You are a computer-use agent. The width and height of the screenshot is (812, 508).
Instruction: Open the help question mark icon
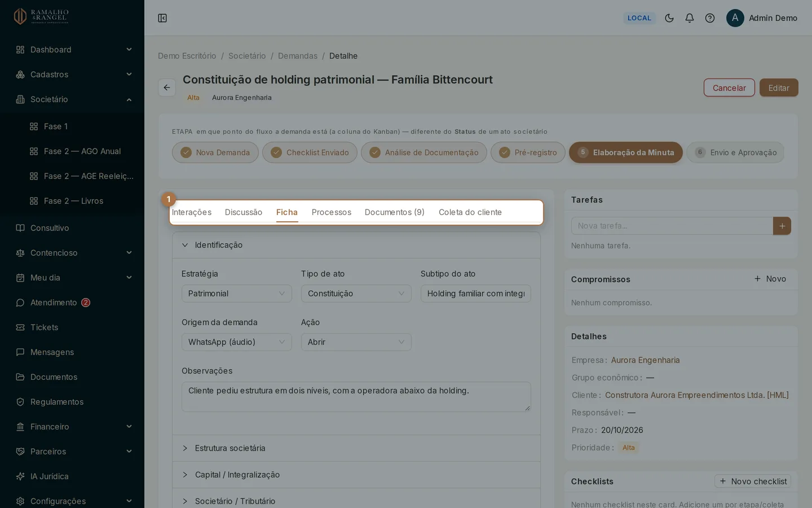pos(710,18)
